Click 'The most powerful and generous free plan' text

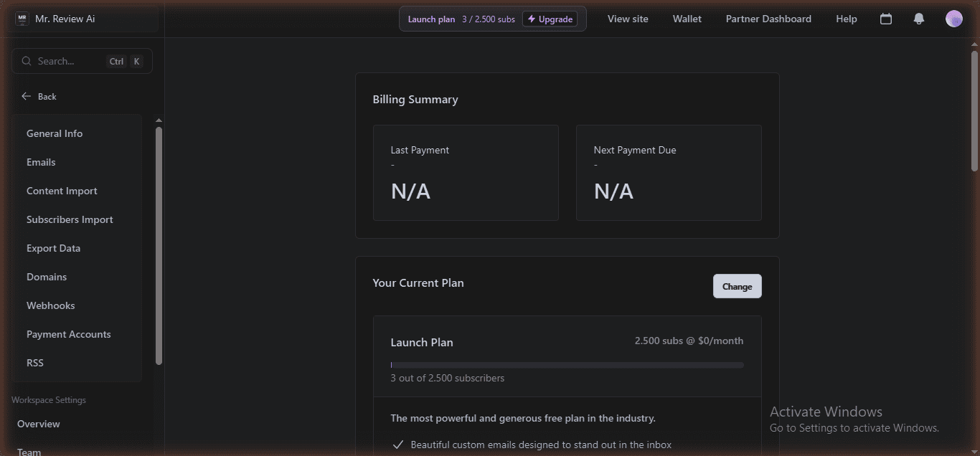point(523,418)
